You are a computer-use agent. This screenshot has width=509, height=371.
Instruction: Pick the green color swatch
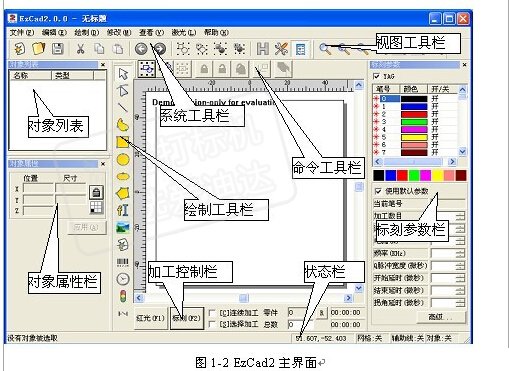click(x=414, y=175)
